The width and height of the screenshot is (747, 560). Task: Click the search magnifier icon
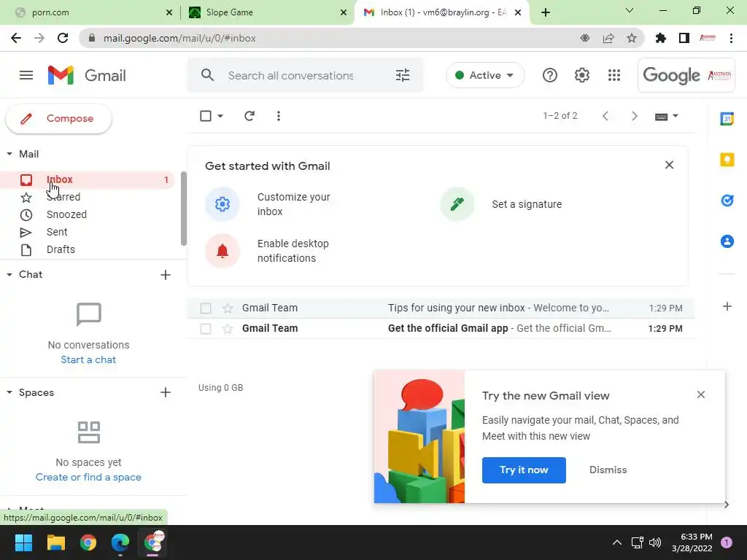[207, 75]
